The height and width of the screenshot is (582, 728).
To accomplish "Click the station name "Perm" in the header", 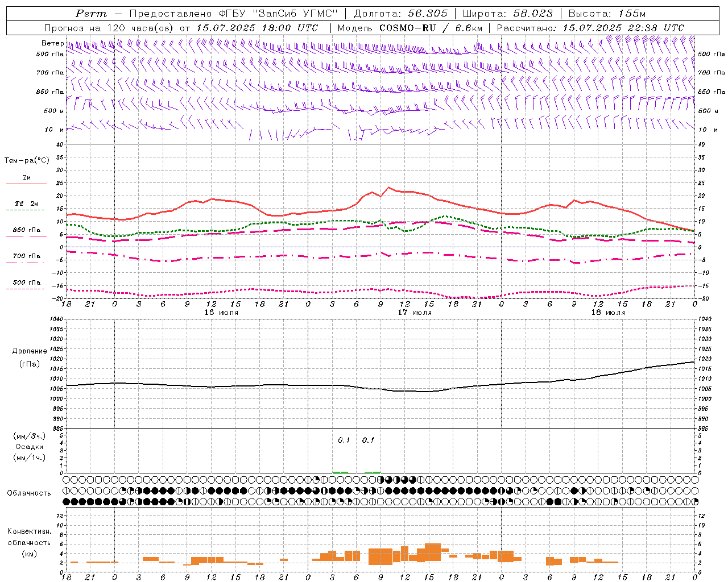I will point(91,14).
